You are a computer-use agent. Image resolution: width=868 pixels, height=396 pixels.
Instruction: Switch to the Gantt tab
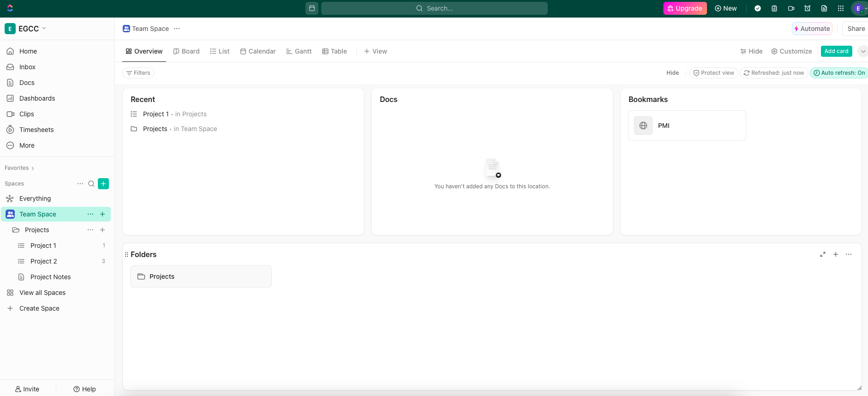299,51
